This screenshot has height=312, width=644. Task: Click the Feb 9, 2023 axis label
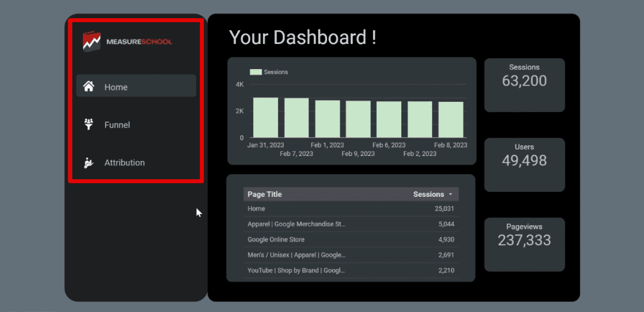pos(358,153)
